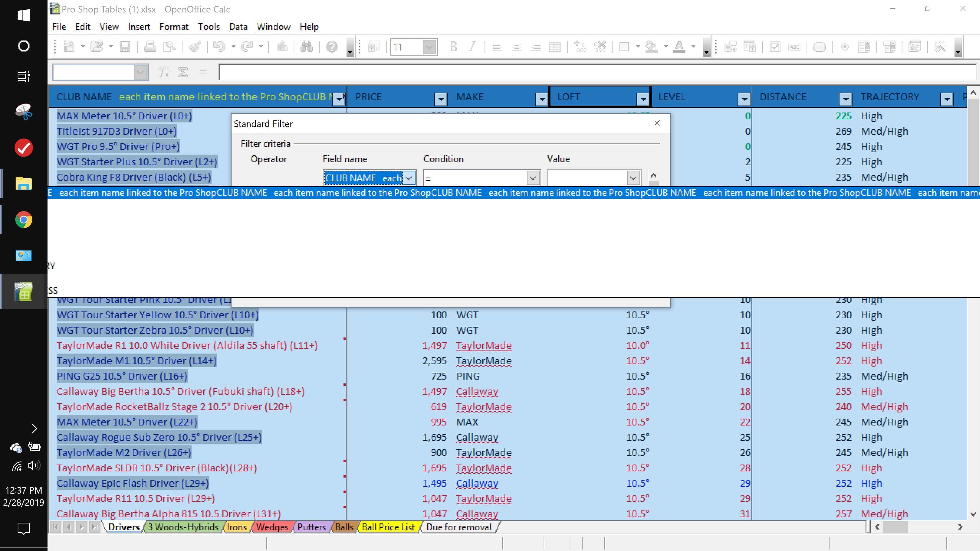Switch to the Irons sheet tab
980x551 pixels.
[237, 527]
